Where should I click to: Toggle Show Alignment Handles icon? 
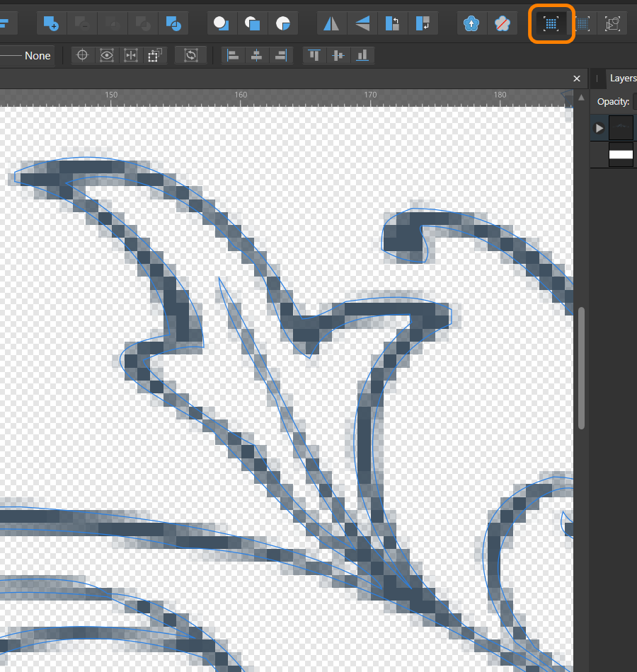pyautogui.click(x=131, y=55)
